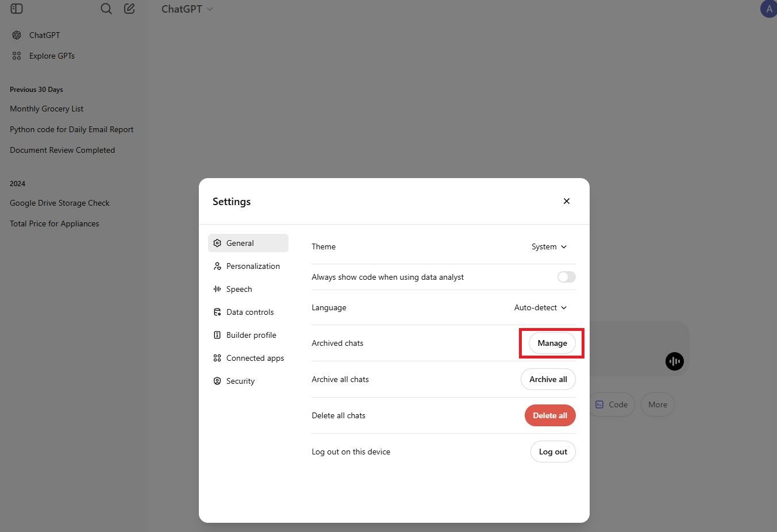Screen dimensions: 777x532
Task: Click the red Delete all button
Action: [549, 415]
